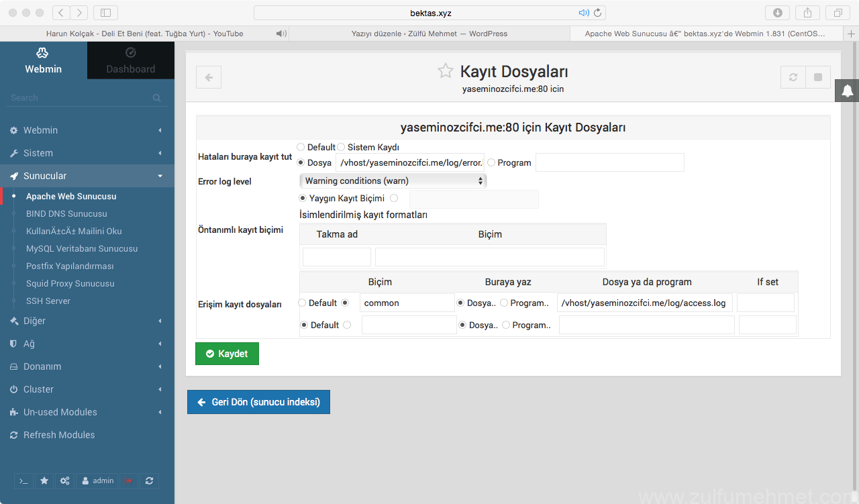Select the Sistem Kaydı radio button

(x=341, y=147)
